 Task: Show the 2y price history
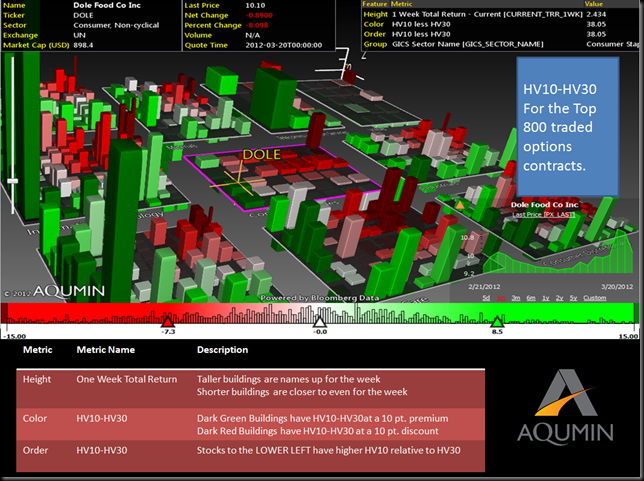pyautogui.click(x=559, y=298)
